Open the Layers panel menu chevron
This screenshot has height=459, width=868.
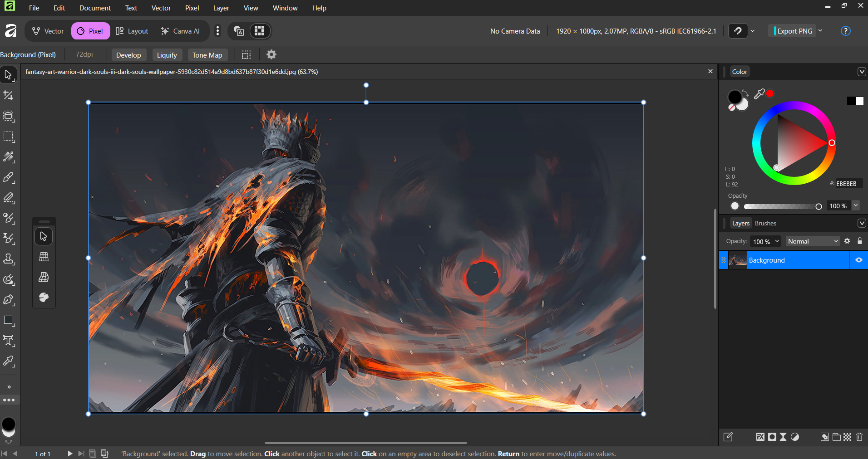(x=862, y=223)
